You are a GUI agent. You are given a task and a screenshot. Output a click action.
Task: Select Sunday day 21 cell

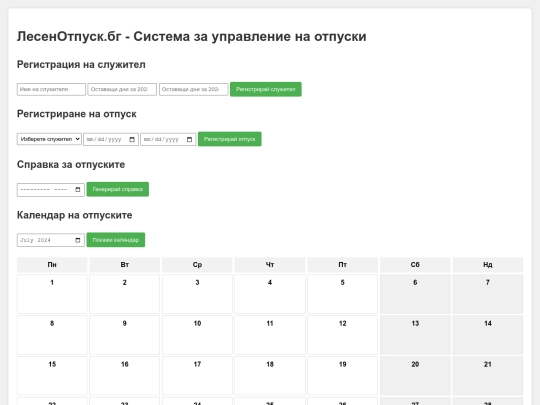(x=488, y=376)
